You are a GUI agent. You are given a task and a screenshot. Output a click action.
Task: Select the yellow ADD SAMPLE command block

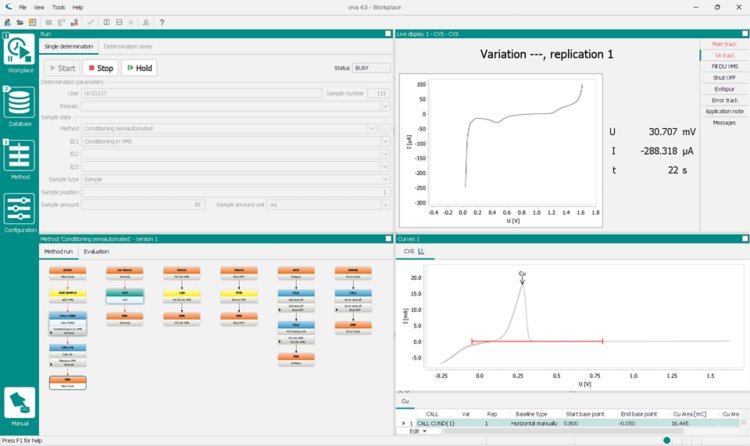tap(67, 296)
